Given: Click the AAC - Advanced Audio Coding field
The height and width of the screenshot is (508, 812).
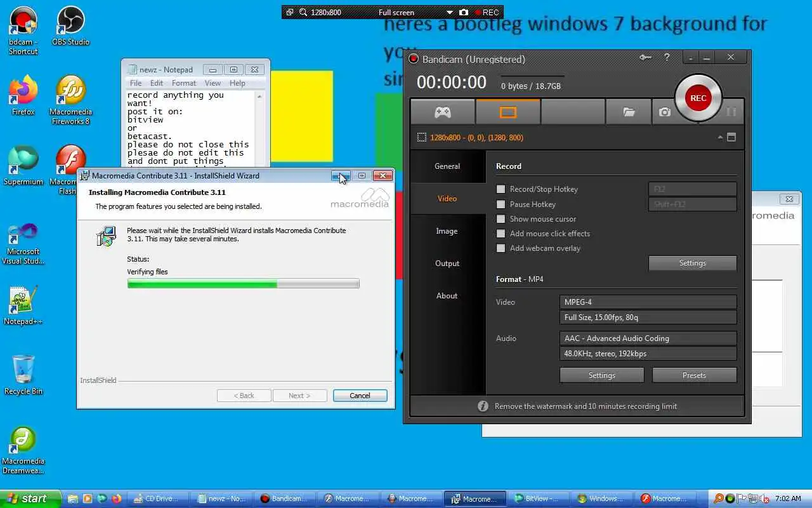Looking at the screenshot, I should tap(648, 338).
